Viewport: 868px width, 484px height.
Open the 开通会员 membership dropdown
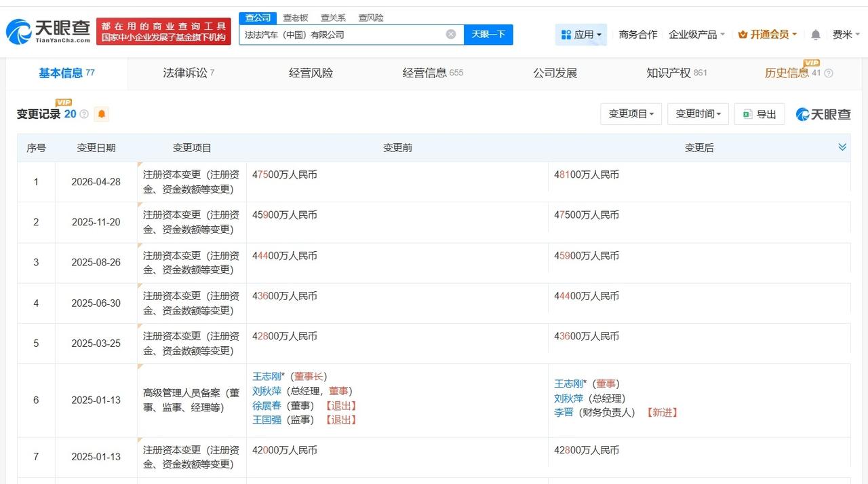pyautogui.click(x=767, y=34)
